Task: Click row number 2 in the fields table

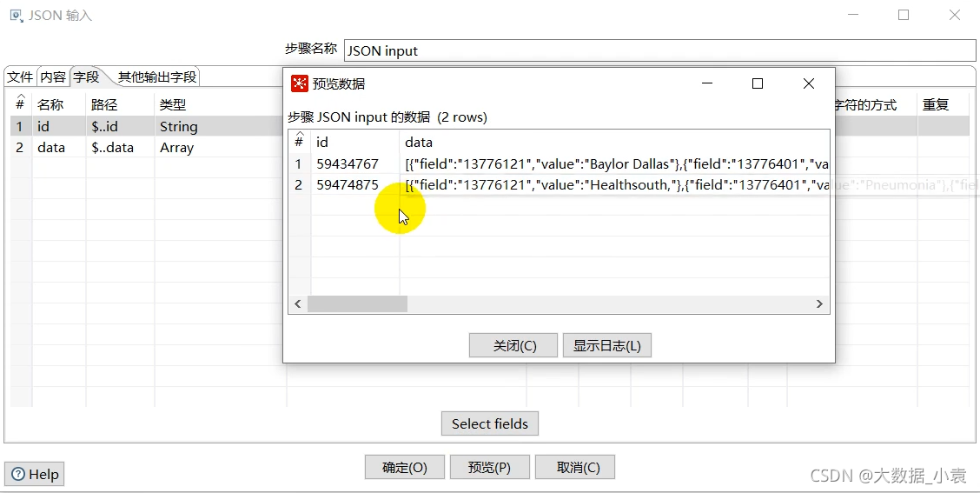Action: (20, 148)
